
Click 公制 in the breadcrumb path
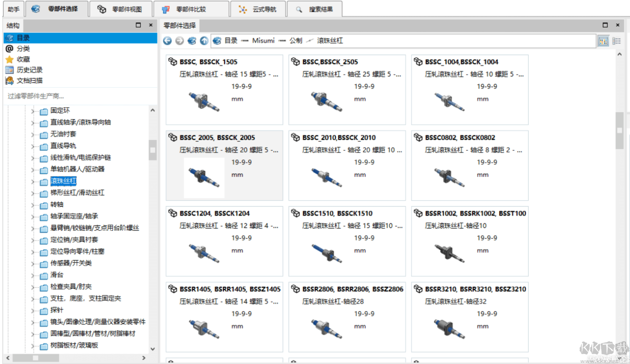click(296, 41)
